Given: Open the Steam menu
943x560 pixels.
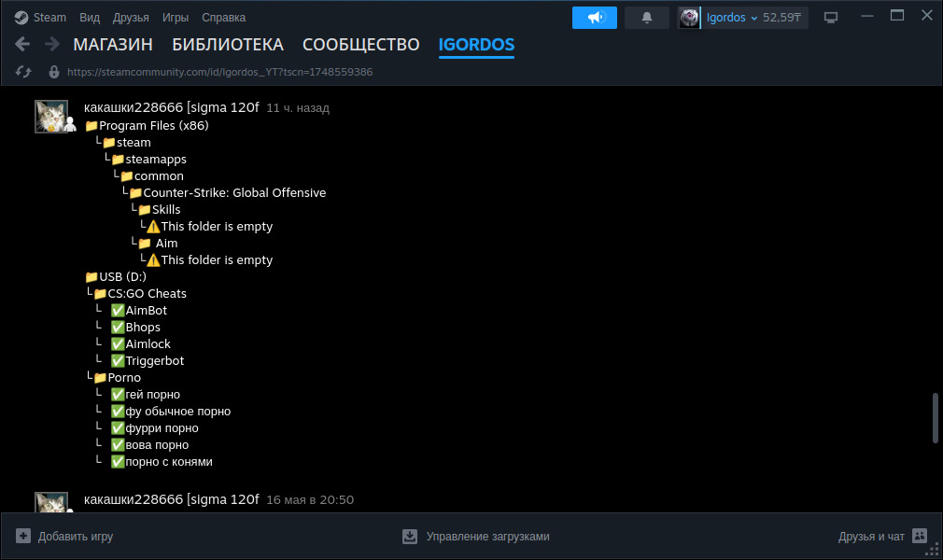Looking at the screenshot, I should 49,18.
